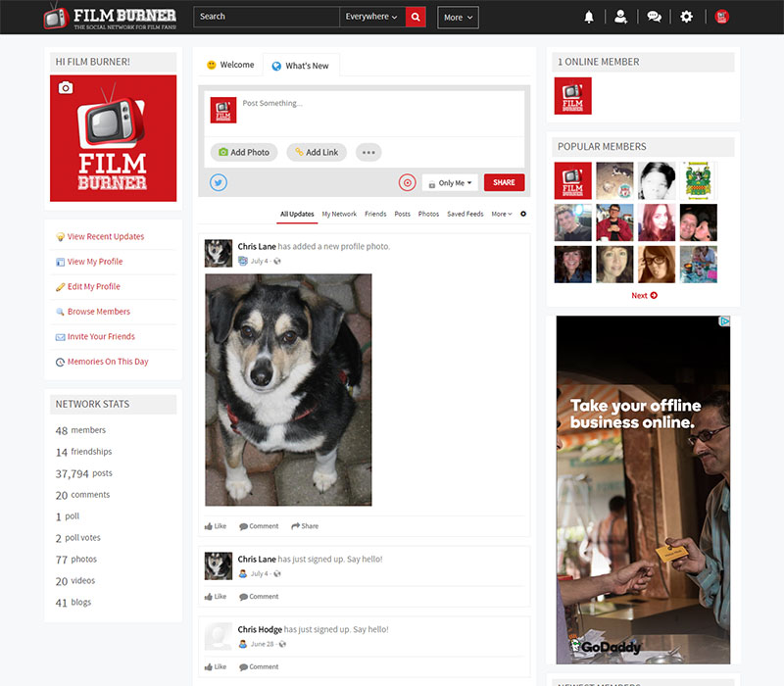Like Chris Lane's profile photo post
This screenshot has width=784, height=686.
tap(216, 526)
